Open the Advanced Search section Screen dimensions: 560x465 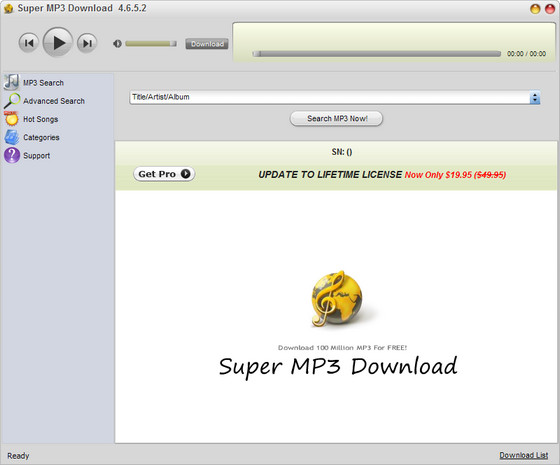(54, 101)
